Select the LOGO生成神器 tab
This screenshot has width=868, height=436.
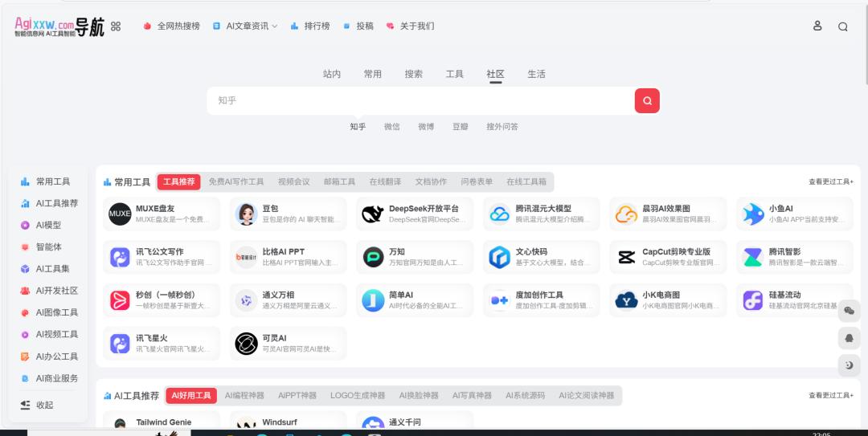click(x=358, y=396)
